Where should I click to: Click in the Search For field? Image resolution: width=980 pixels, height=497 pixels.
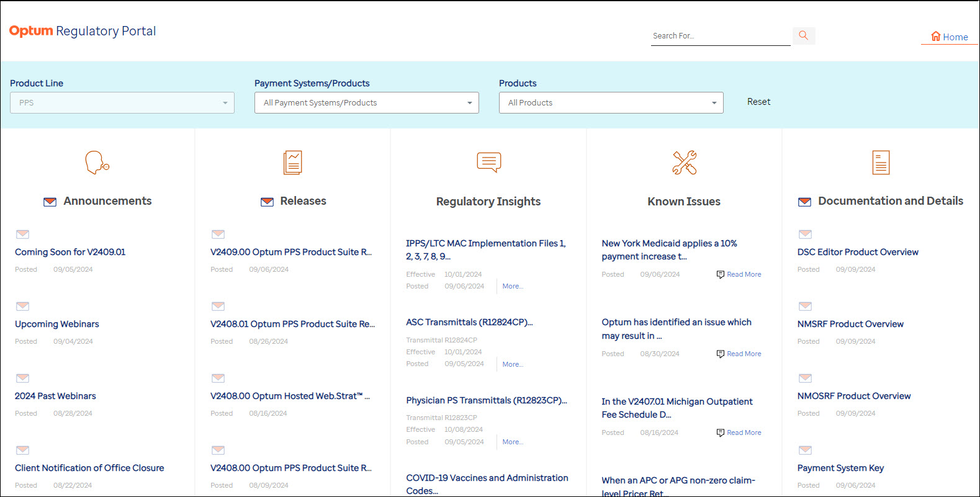pyautogui.click(x=721, y=36)
